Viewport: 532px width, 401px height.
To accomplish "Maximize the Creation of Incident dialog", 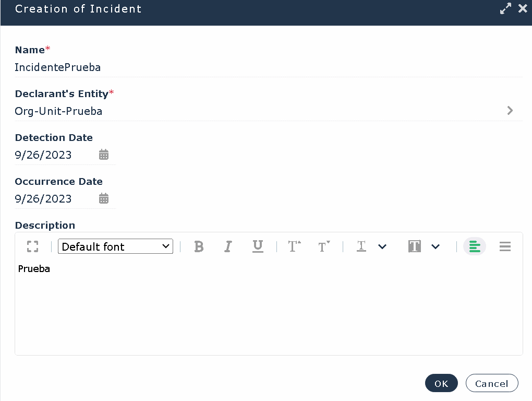I will tap(505, 8).
